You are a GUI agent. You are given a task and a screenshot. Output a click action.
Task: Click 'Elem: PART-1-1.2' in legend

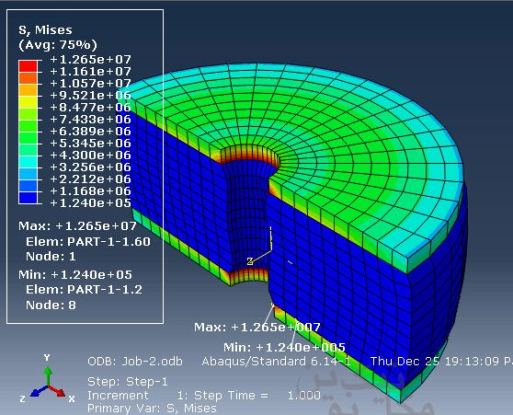point(84,290)
